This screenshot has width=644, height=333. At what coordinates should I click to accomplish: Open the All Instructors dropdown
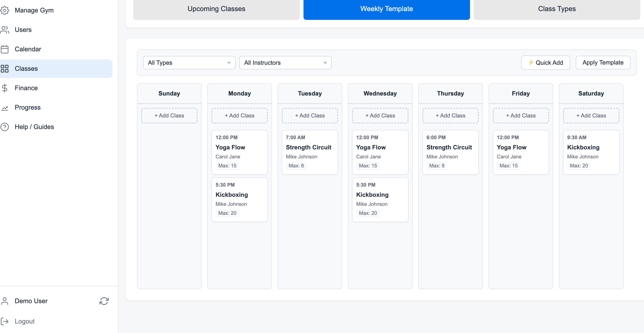285,62
